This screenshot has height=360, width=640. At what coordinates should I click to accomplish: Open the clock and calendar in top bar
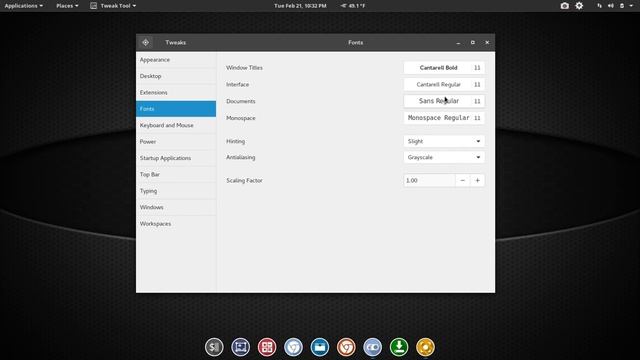click(x=300, y=6)
